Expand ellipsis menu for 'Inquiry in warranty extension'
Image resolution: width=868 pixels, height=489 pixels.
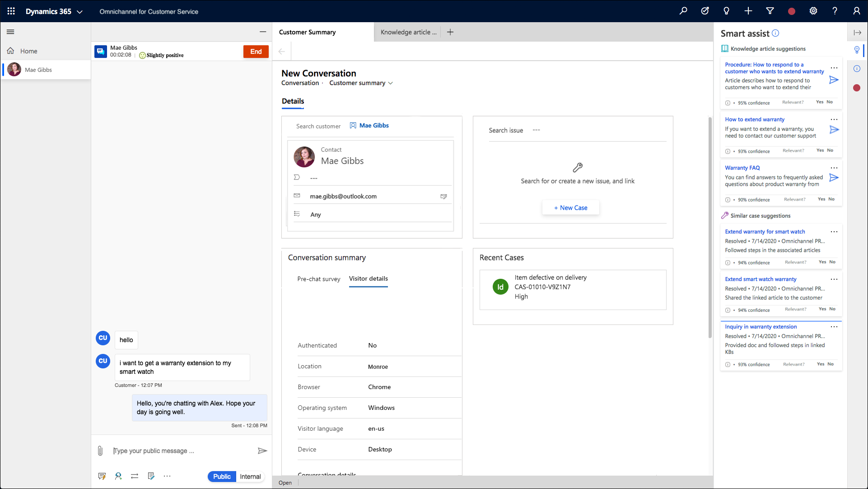pyautogui.click(x=835, y=326)
